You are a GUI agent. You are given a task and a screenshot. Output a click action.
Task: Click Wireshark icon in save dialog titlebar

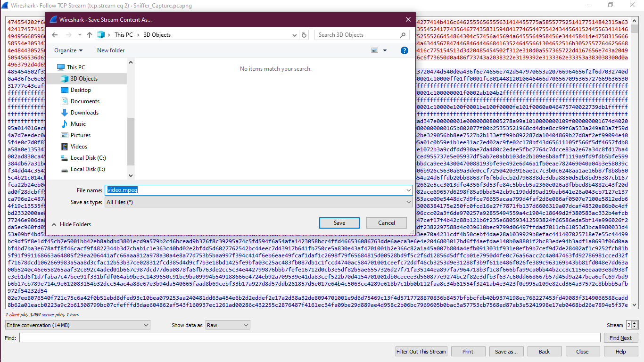click(53, 20)
